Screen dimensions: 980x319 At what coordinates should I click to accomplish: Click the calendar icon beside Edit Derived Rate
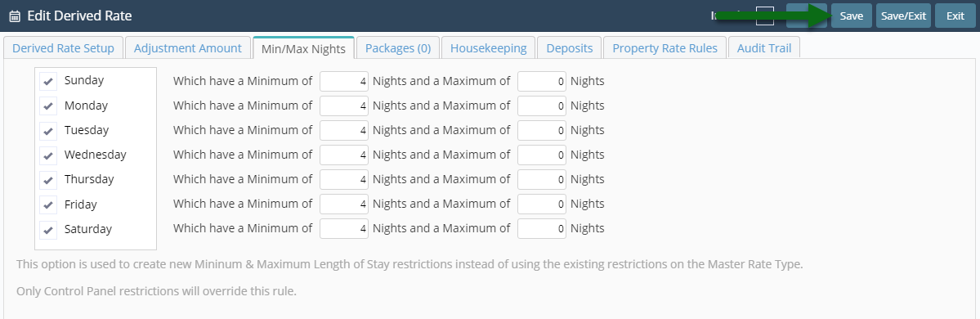[15, 16]
